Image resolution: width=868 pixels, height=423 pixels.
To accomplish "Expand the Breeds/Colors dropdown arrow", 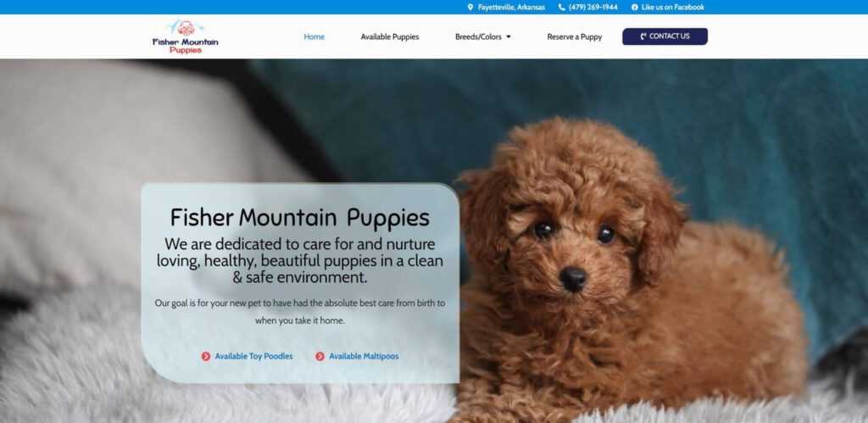I will (x=509, y=37).
